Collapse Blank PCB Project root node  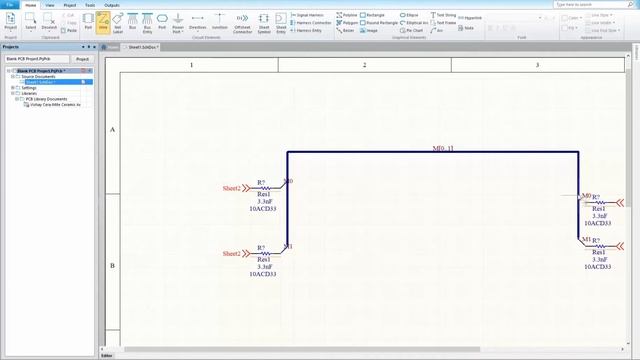[x=9, y=71]
